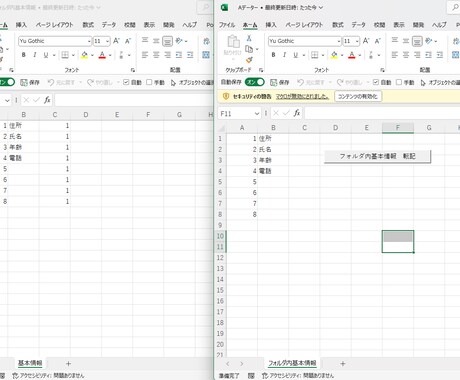
Task: Click insert function fx in right window
Action: [x=297, y=113]
